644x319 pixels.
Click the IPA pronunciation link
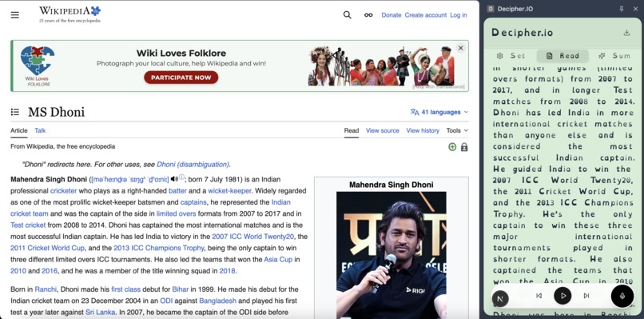(x=129, y=179)
